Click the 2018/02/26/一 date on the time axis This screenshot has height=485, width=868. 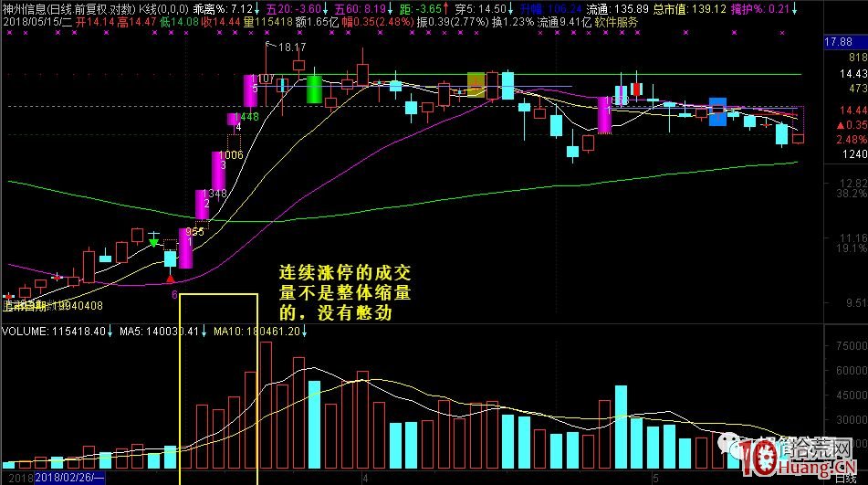[69, 478]
